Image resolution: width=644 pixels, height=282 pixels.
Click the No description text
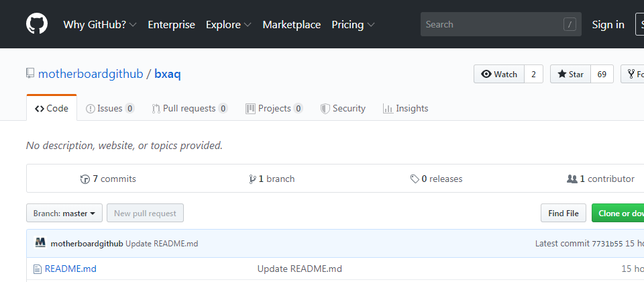coord(124,146)
